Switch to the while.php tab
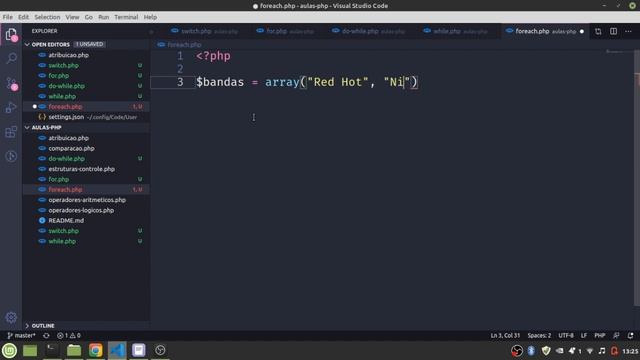This screenshot has width=640, height=360. 456,31
